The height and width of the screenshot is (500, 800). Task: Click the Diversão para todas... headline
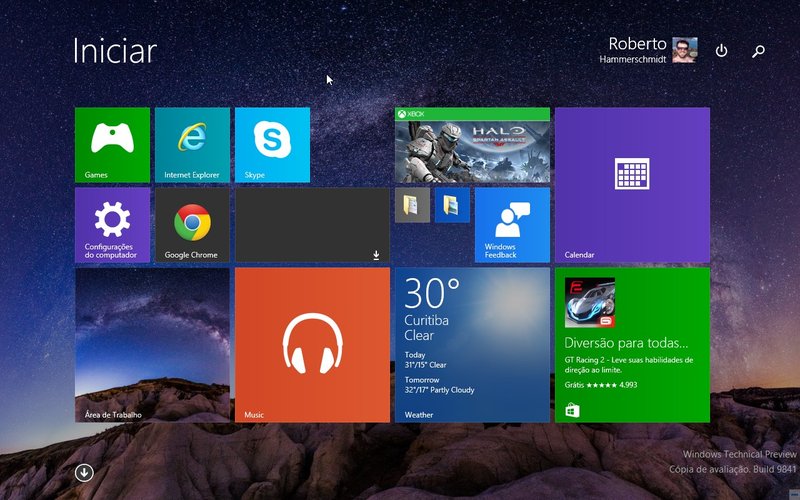pos(626,343)
